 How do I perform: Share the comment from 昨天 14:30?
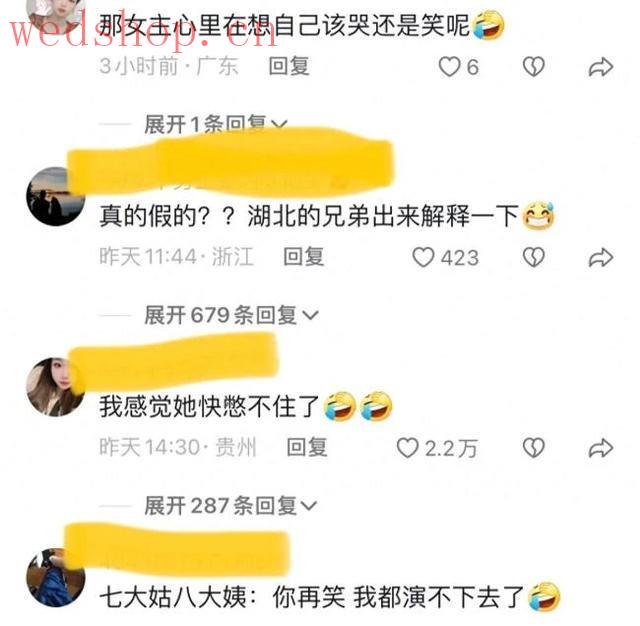click(x=600, y=448)
